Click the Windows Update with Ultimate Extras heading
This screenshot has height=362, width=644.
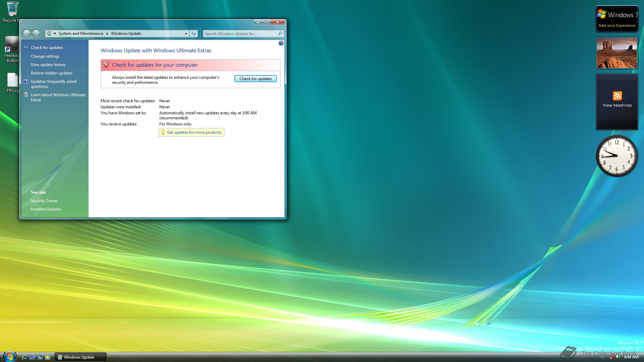click(156, 51)
